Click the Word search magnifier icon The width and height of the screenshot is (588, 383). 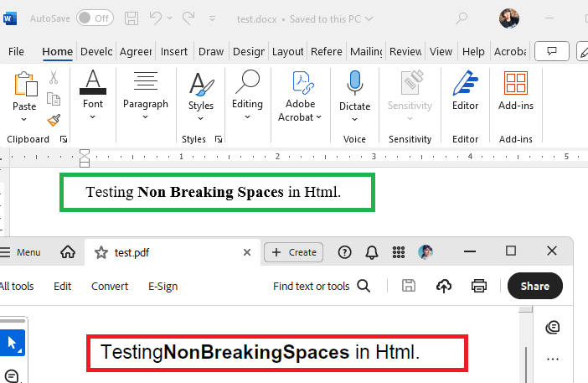point(462,18)
